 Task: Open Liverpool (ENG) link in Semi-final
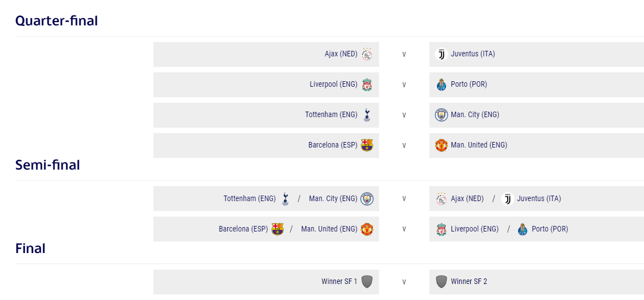tap(474, 229)
